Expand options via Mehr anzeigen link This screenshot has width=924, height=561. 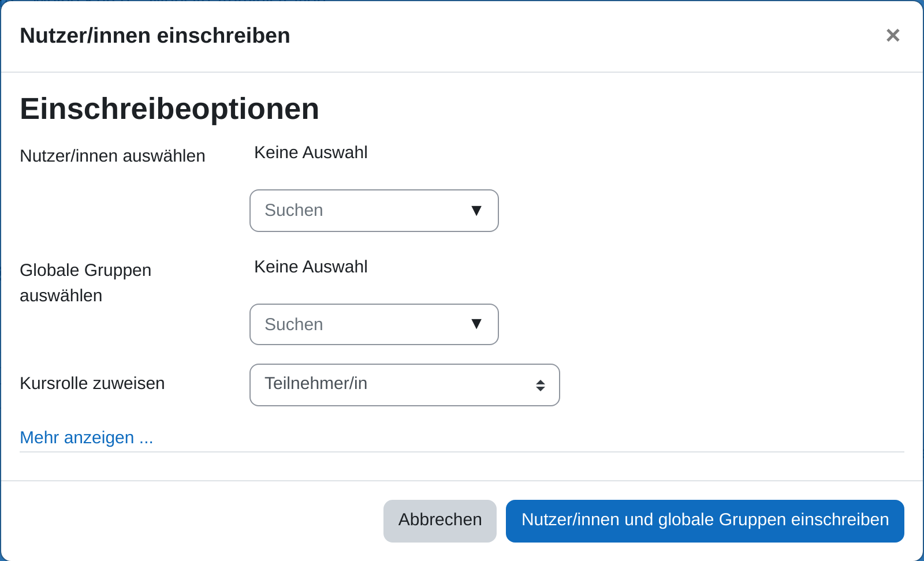click(87, 437)
